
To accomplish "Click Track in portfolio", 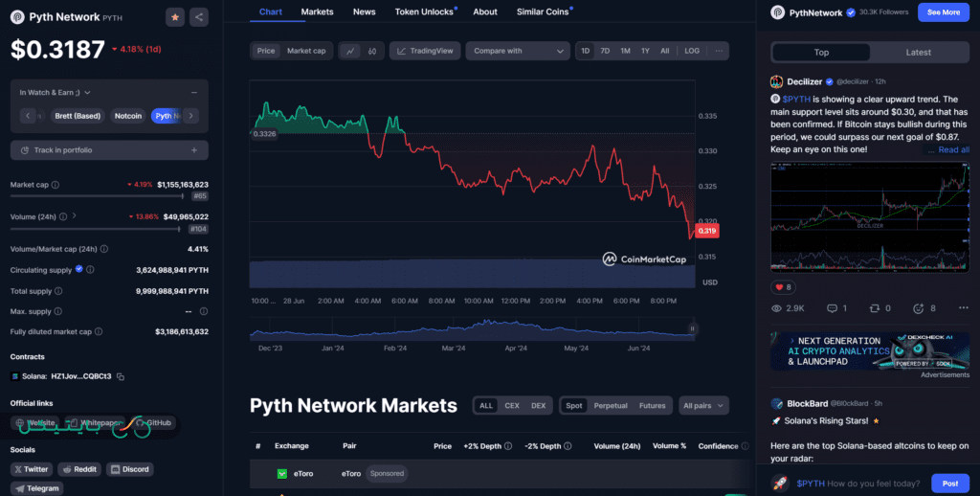I will click(109, 150).
